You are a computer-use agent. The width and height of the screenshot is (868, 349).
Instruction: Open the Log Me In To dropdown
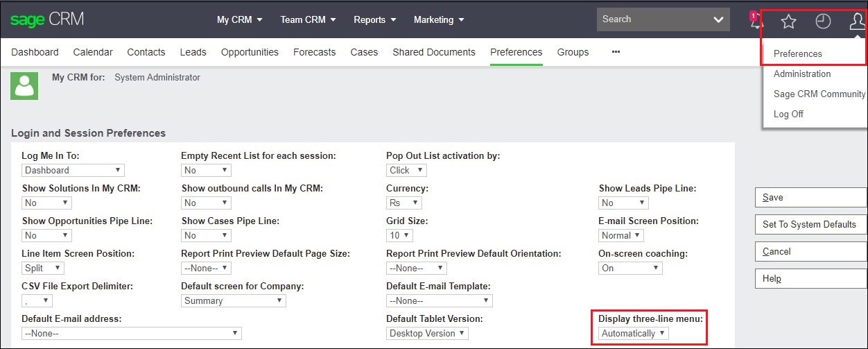(73, 170)
